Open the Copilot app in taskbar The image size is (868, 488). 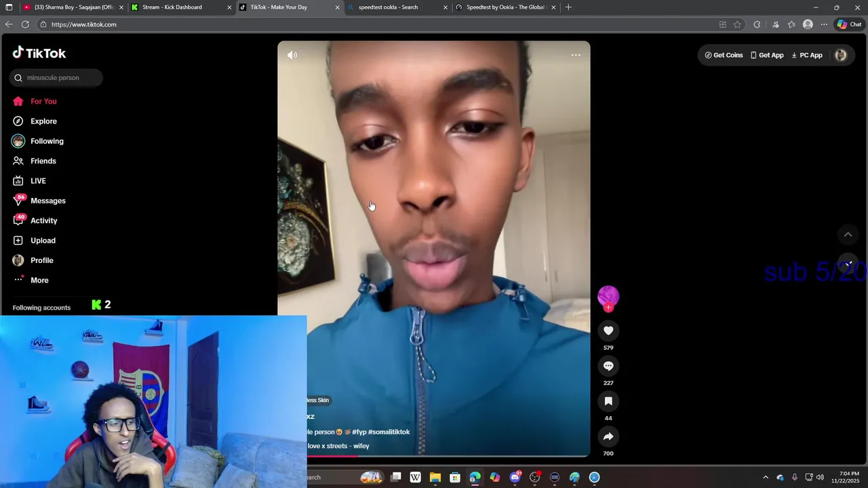pyautogui.click(x=495, y=477)
